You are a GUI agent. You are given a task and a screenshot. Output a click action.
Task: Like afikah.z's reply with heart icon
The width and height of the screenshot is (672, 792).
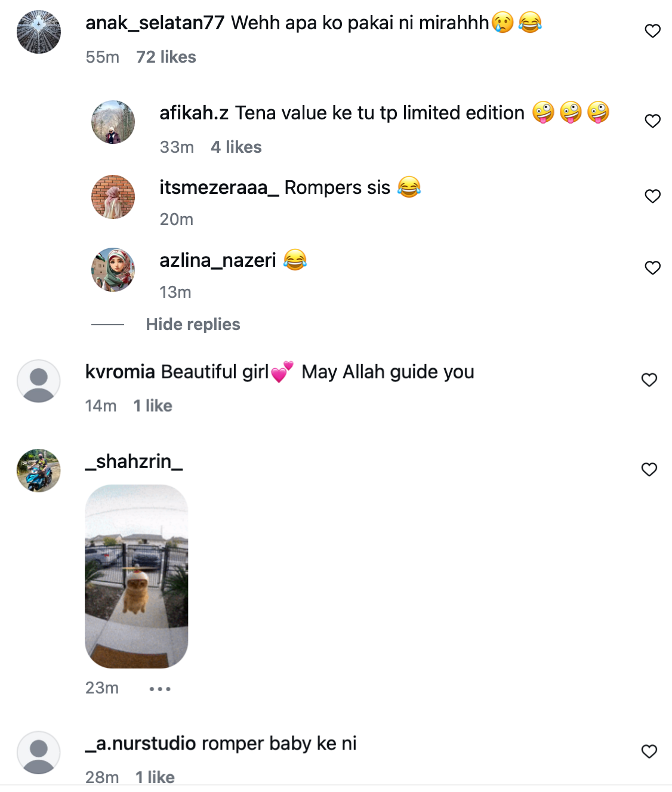652,121
